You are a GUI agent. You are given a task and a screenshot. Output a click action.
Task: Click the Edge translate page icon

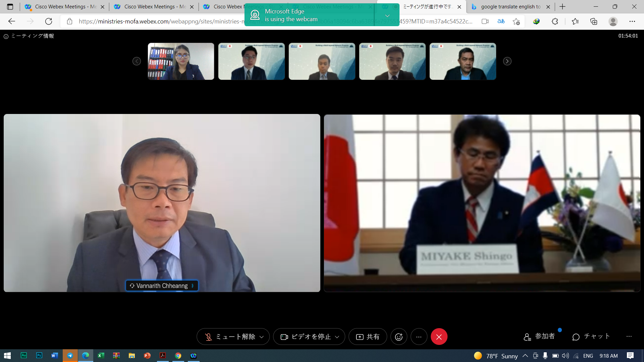click(x=501, y=21)
